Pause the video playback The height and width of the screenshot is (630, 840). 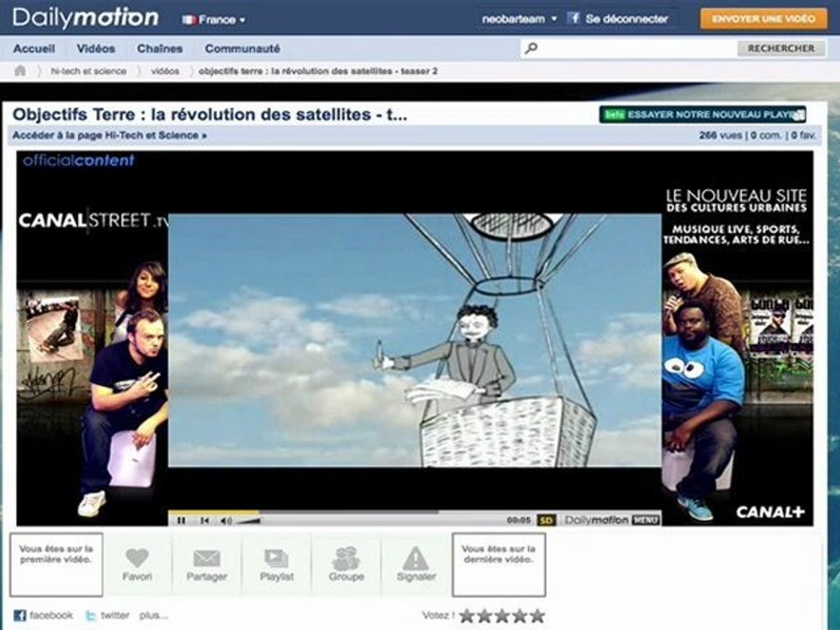pos(181,520)
